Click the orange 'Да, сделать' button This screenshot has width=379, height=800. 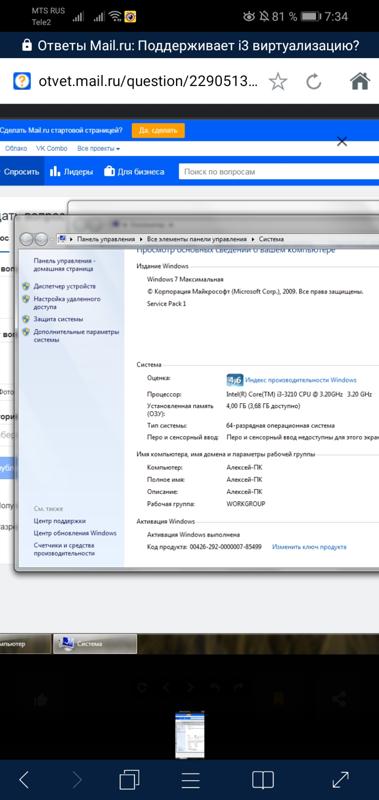point(158,131)
